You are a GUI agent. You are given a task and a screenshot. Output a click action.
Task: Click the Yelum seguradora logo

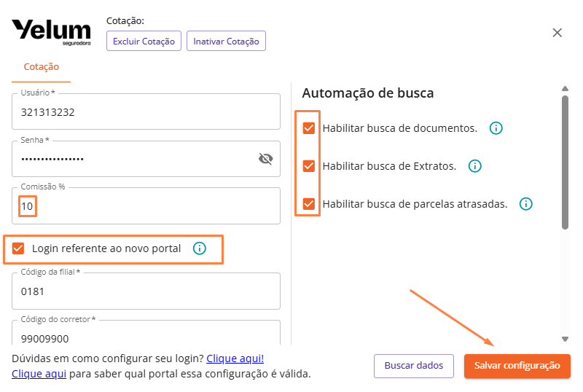[x=51, y=33]
